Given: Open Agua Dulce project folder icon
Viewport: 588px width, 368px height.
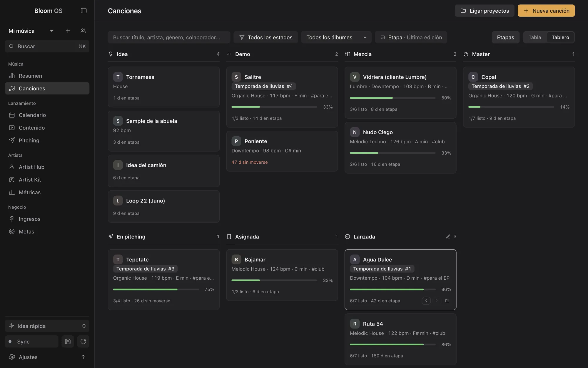Looking at the screenshot, I should (447, 301).
